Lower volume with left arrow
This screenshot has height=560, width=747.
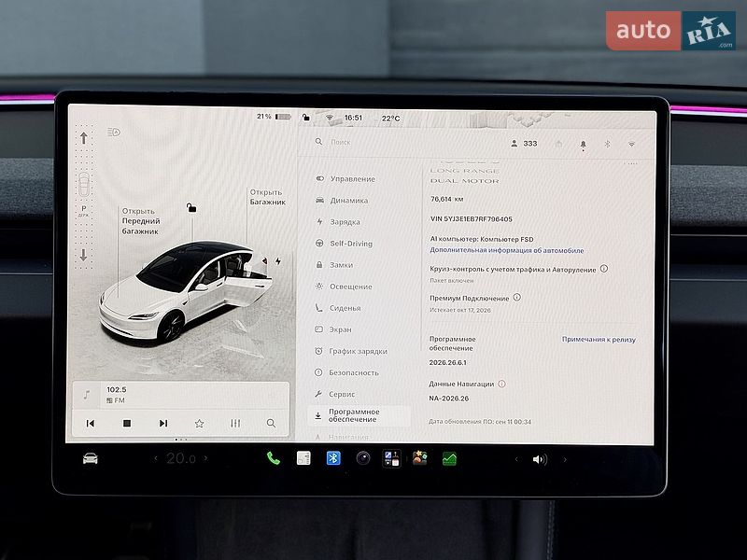click(516, 459)
